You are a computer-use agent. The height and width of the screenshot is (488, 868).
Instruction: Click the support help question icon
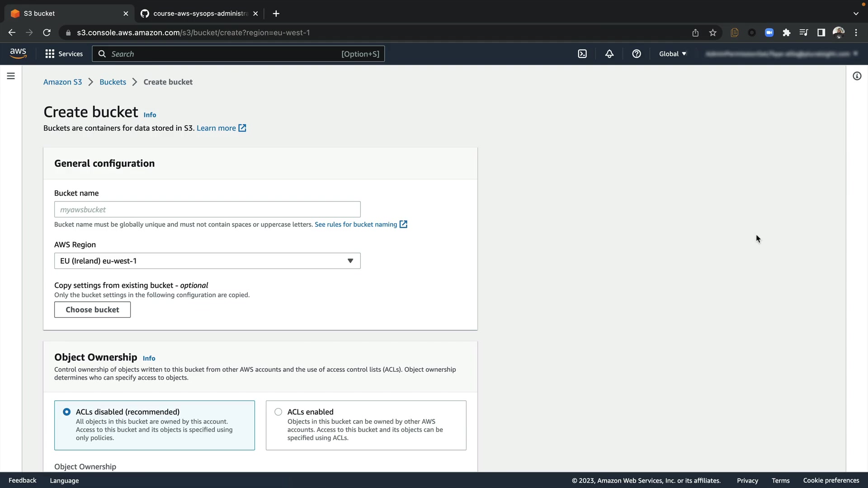pyautogui.click(x=637, y=54)
